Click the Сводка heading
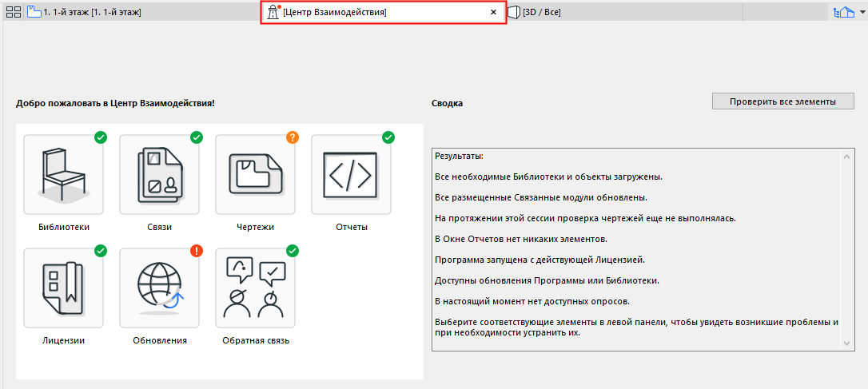Screen dimensions: 868x389 pyautogui.click(x=447, y=103)
